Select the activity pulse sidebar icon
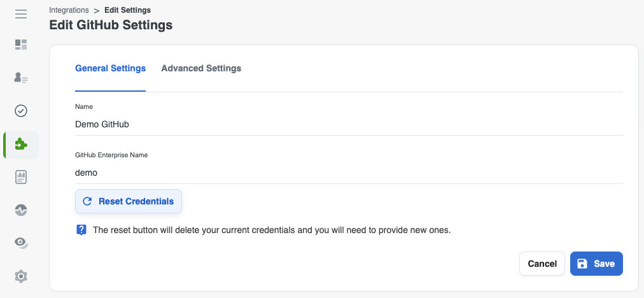Viewport: 644px width, 298px height. pos(21,209)
